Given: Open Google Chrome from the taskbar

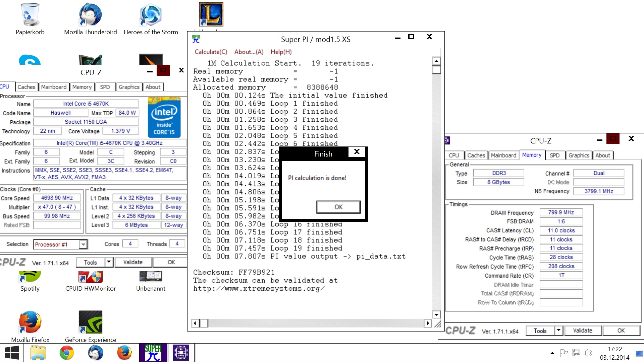Looking at the screenshot, I should pos(67,353).
